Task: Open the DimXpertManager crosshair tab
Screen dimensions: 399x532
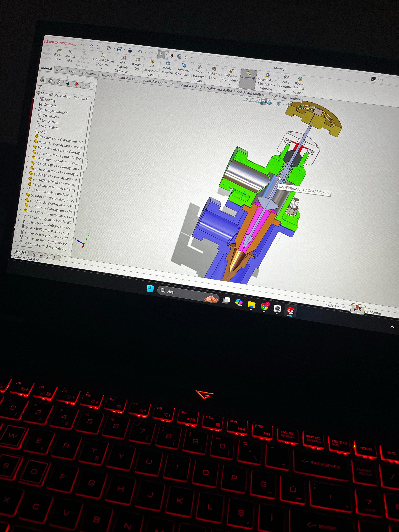Action: [x=68, y=83]
